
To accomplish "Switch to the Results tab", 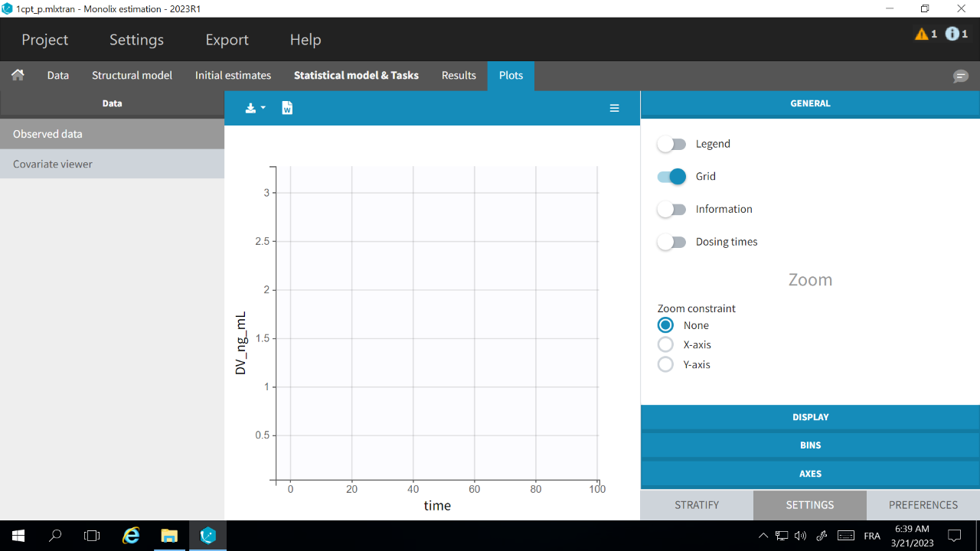I will point(459,76).
